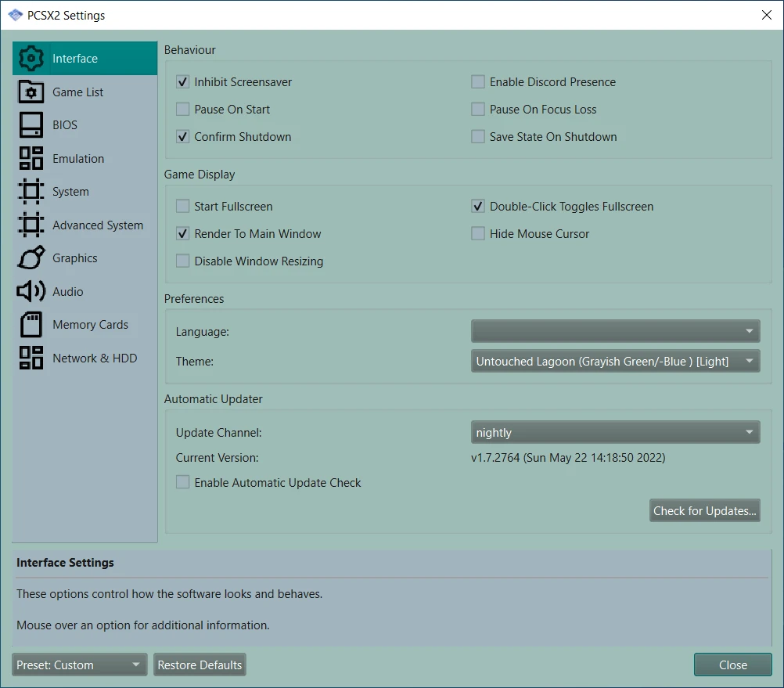Enable Pause On Start checkbox
784x688 pixels.
point(182,110)
